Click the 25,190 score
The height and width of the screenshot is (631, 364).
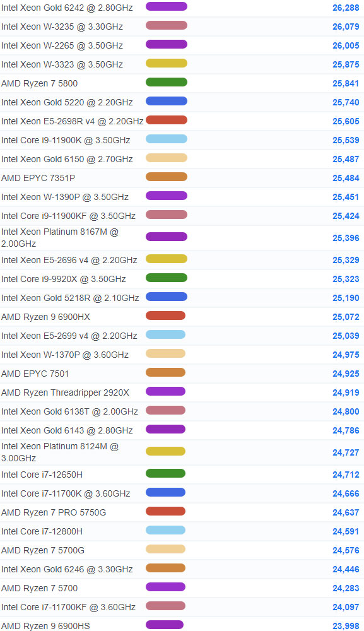346,298
